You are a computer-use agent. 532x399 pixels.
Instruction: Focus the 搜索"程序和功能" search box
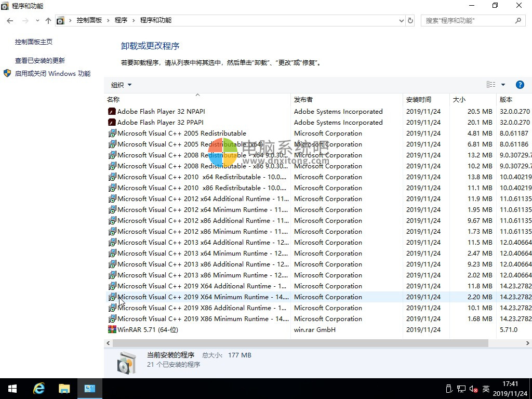click(473, 21)
